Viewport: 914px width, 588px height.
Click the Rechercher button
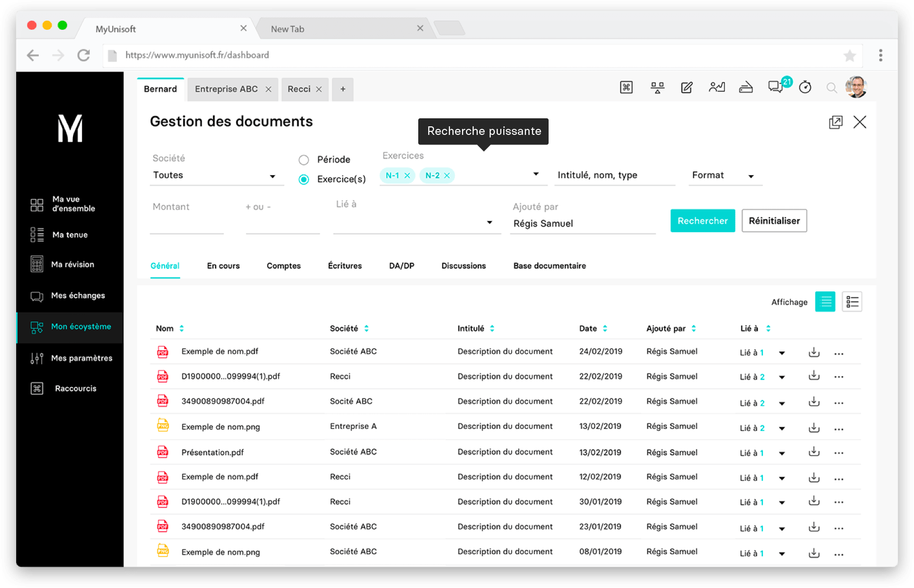point(703,220)
